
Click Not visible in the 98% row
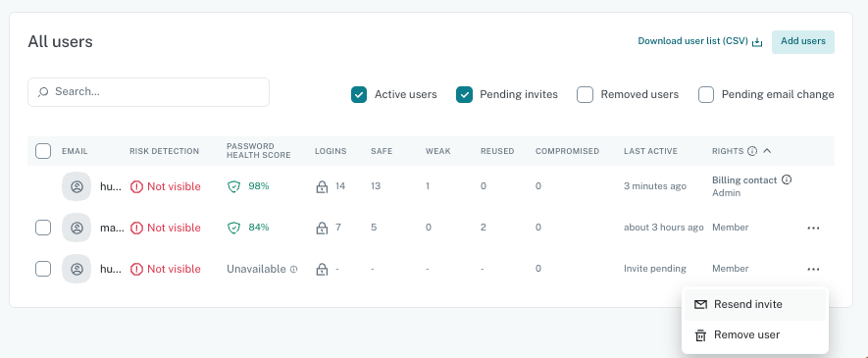click(x=174, y=187)
